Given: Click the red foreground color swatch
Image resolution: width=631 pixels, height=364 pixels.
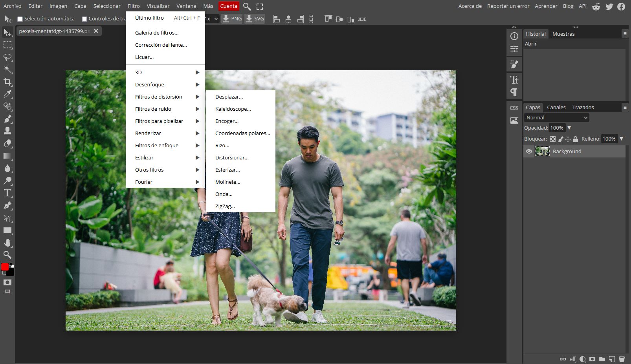Looking at the screenshot, I should pos(5,267).
